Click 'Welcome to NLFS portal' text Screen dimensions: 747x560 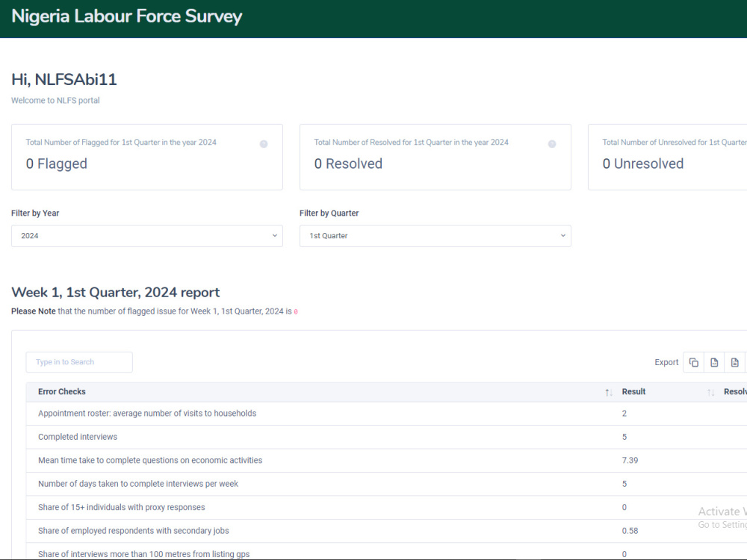[55, 101]
